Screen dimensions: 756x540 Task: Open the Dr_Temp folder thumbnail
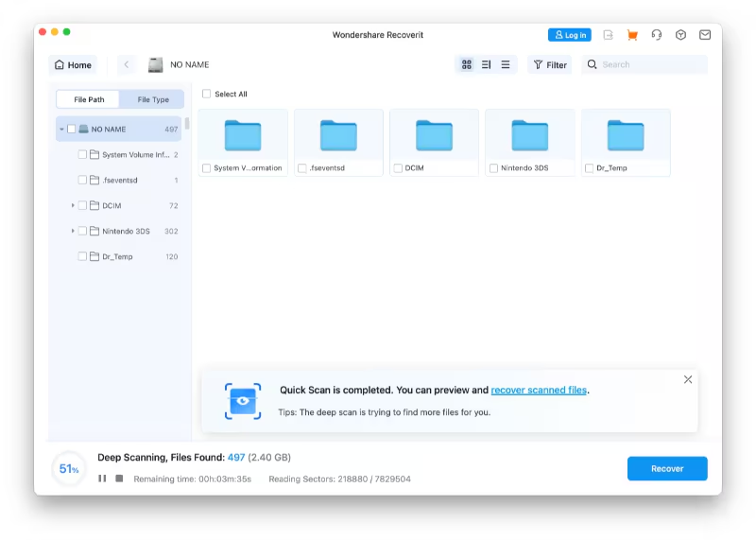[626, 135]
